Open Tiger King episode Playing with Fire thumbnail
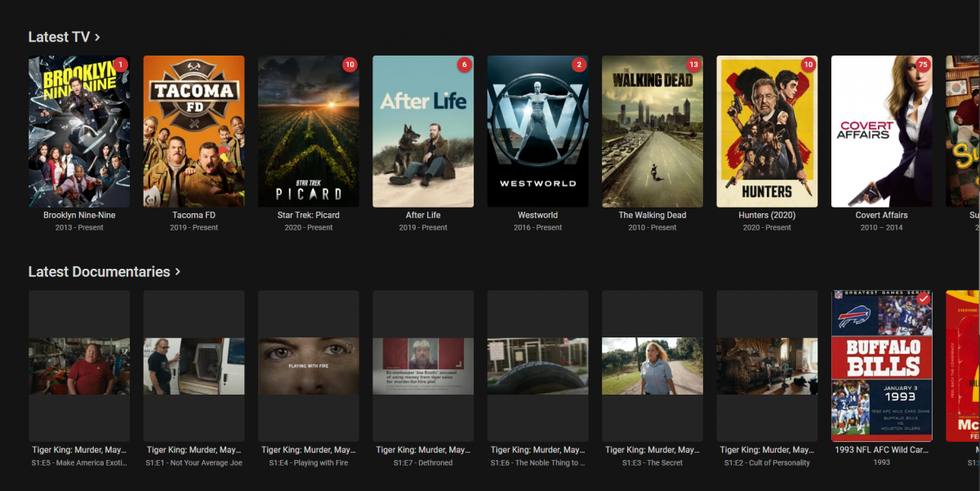 309,366
